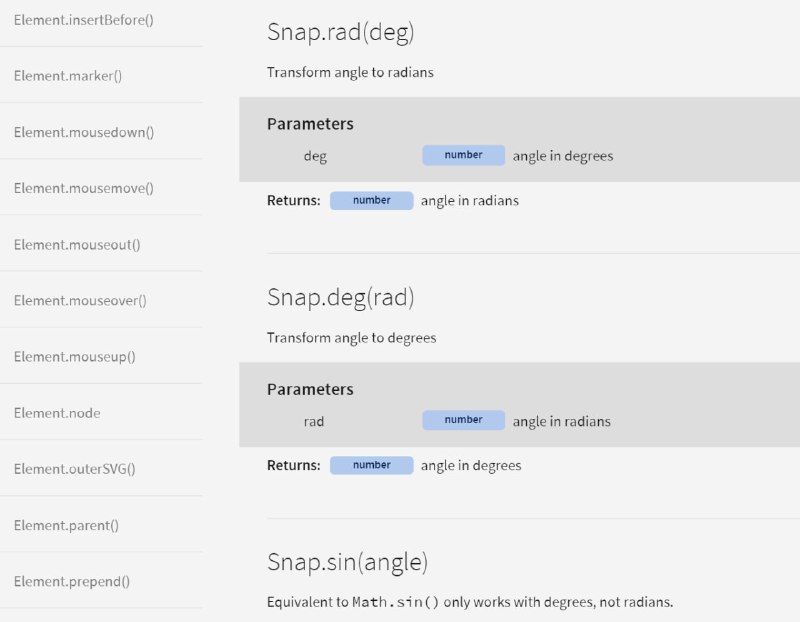The height and width of the screenshot is (622, 800).
Task: Jump to the Element.mouseout() reference
Action: coord(77,244)
